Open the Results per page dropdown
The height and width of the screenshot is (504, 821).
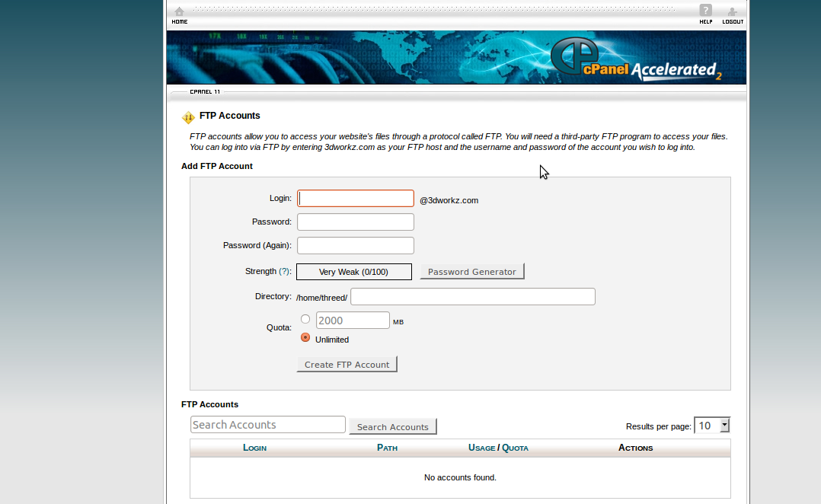pyautogui.click(x=711, y=426)
